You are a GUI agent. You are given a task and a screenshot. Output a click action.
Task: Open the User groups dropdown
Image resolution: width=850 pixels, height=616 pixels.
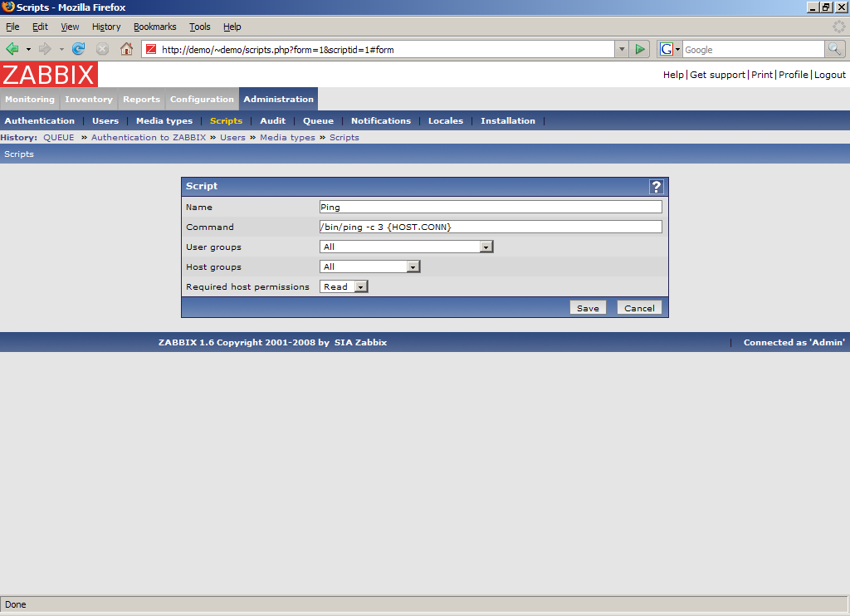(x=406, y=247)
